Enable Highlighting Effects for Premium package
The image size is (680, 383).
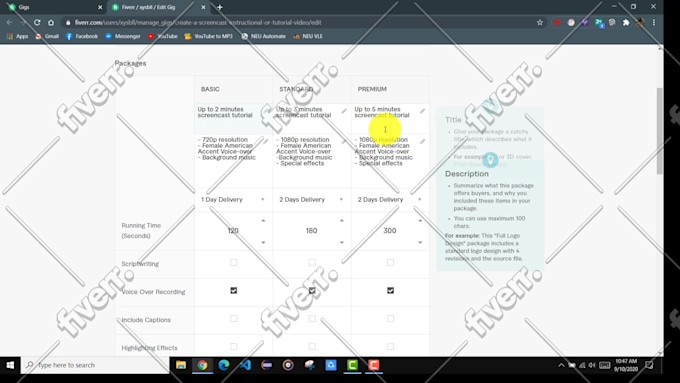[x=390, y=347]
